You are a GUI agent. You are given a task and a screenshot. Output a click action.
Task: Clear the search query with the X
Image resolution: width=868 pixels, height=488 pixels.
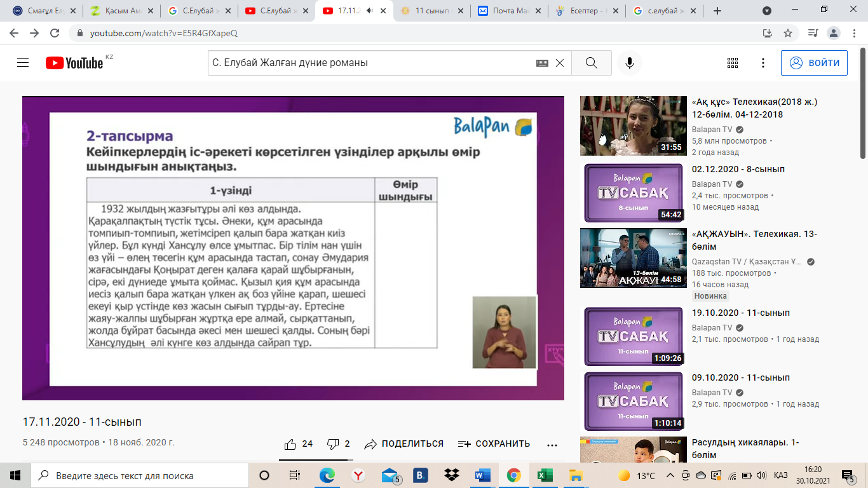coord(560,63)
